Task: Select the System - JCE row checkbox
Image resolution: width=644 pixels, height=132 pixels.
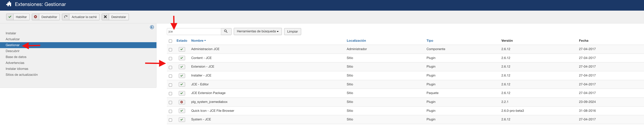Action: pyautogui.click(x=171, y=120)
